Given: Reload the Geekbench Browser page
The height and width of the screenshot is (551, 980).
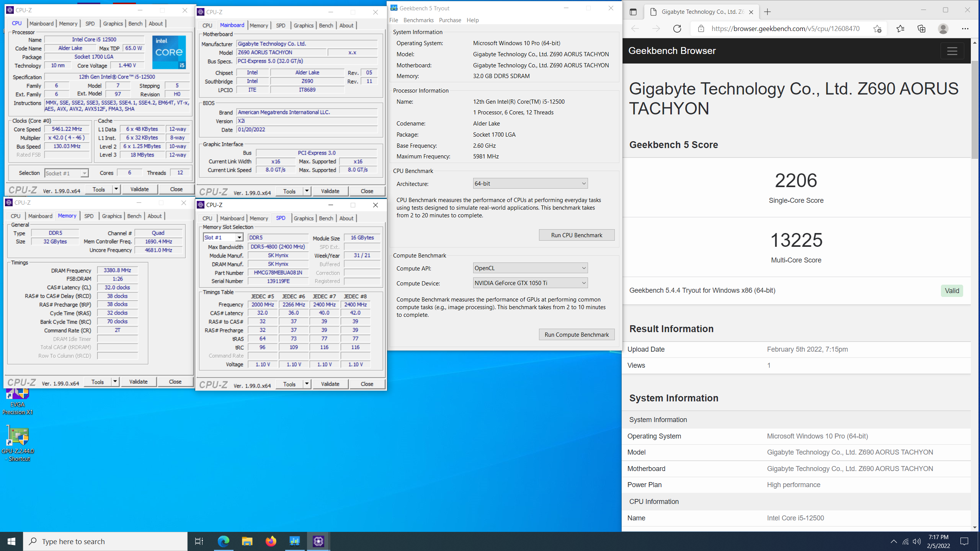Looking at the screenshot, I should click(x=677, y=29).
